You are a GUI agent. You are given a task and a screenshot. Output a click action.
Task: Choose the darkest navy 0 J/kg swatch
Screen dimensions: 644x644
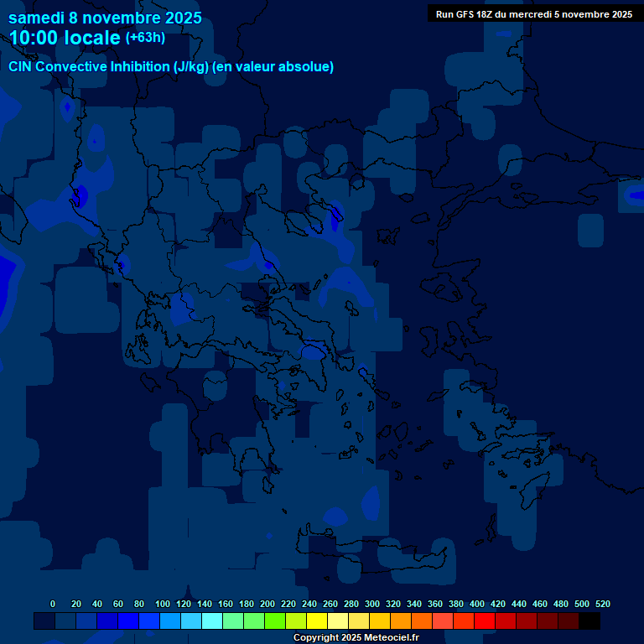click(x=44, y=621)
